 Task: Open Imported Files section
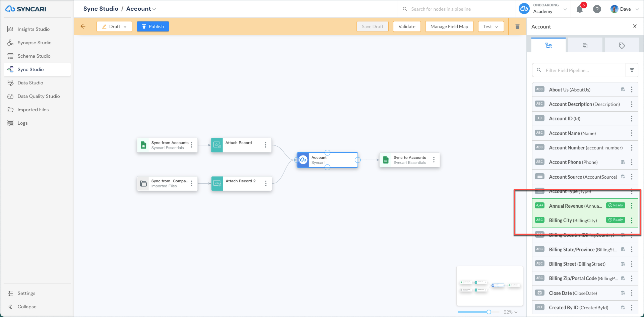33,110
